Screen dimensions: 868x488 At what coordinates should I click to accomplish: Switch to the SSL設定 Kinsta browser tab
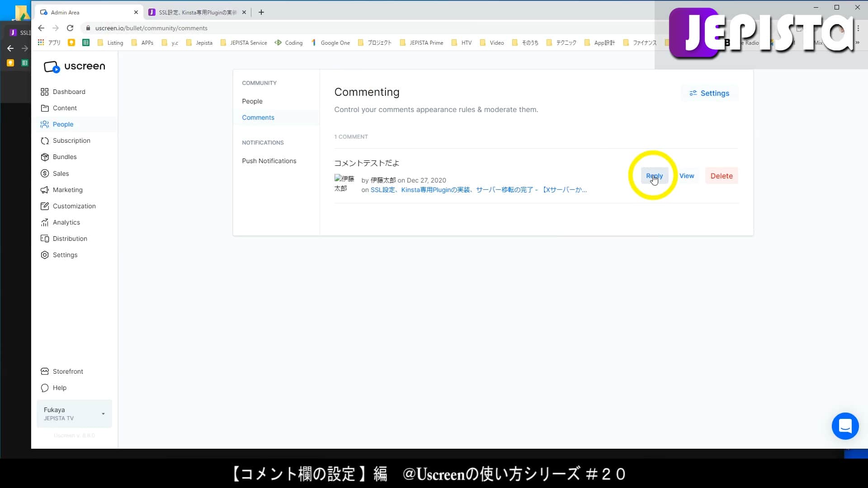point(198,12)
